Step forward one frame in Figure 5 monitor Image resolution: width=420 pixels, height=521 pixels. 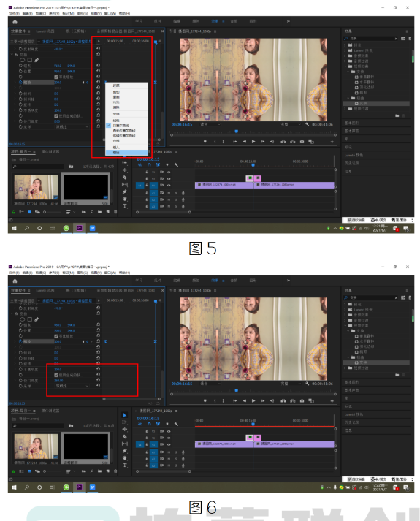(x=263, y=142)
